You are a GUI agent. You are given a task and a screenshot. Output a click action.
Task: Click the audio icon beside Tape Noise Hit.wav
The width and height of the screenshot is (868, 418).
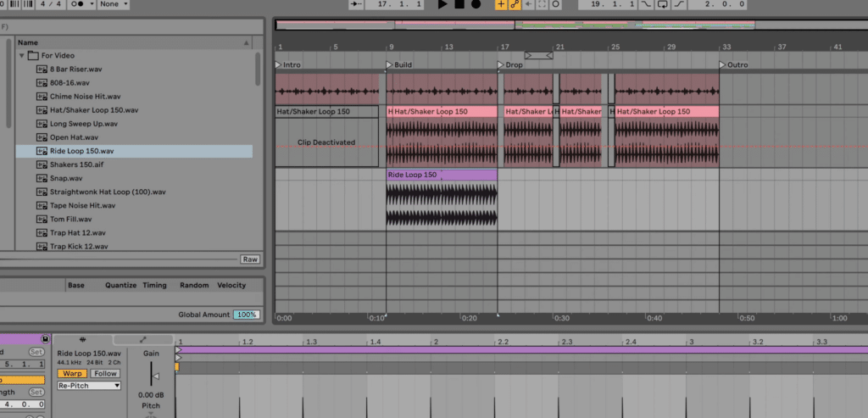point(41,205)
